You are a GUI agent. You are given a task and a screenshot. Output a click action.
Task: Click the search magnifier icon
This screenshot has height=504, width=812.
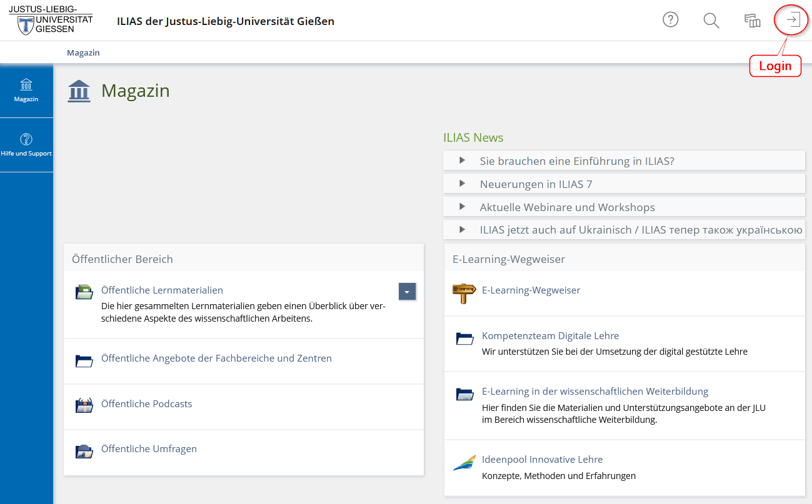click(711, 20)
